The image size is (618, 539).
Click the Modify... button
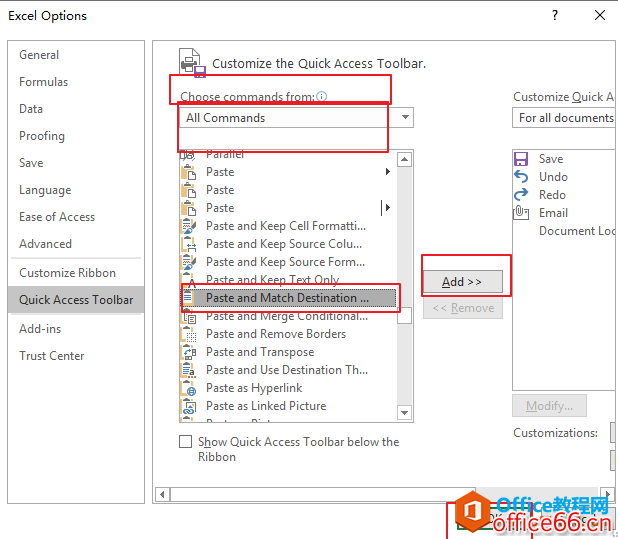pyautogui.click(x=549, y=405)
